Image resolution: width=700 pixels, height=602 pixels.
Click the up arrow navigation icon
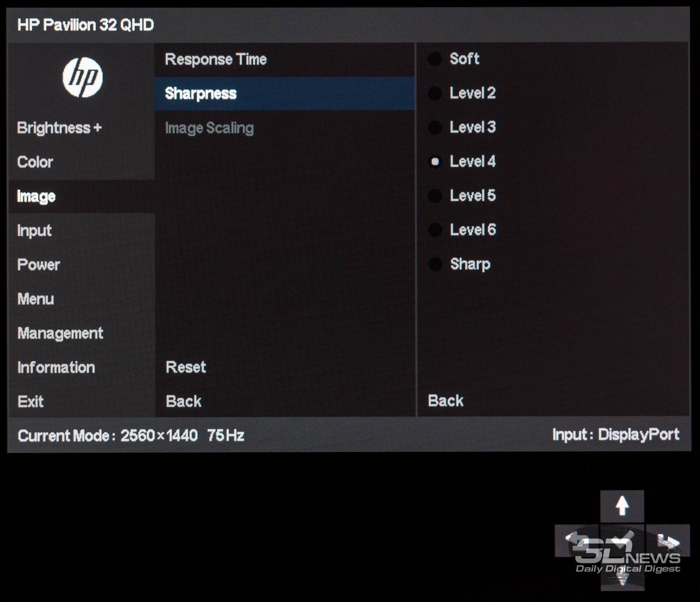coord(622,506)
